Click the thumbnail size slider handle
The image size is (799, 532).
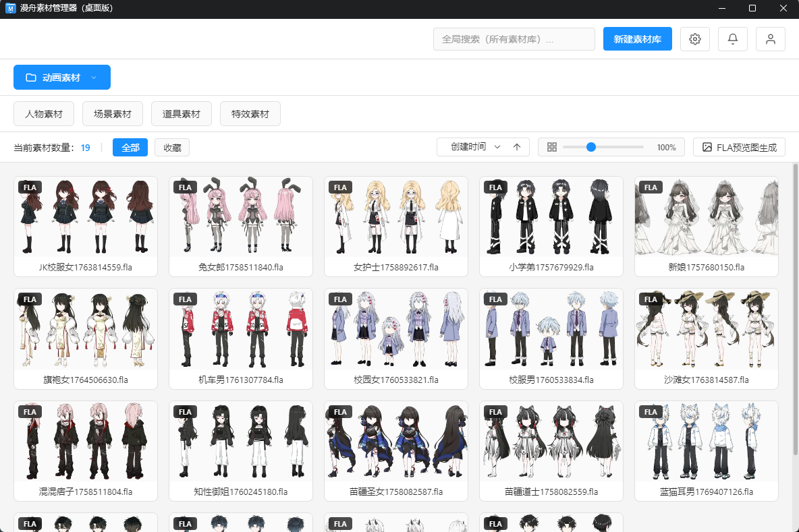click(591, 147)
